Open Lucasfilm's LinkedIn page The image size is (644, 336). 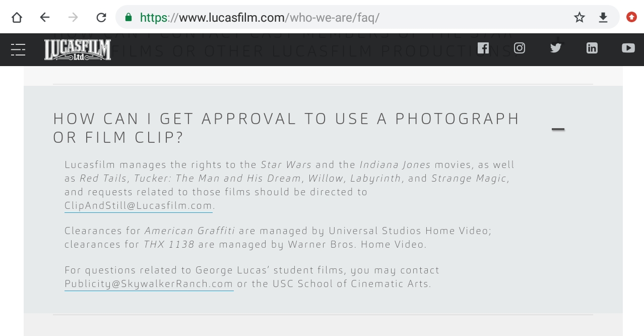coord(592,48)
